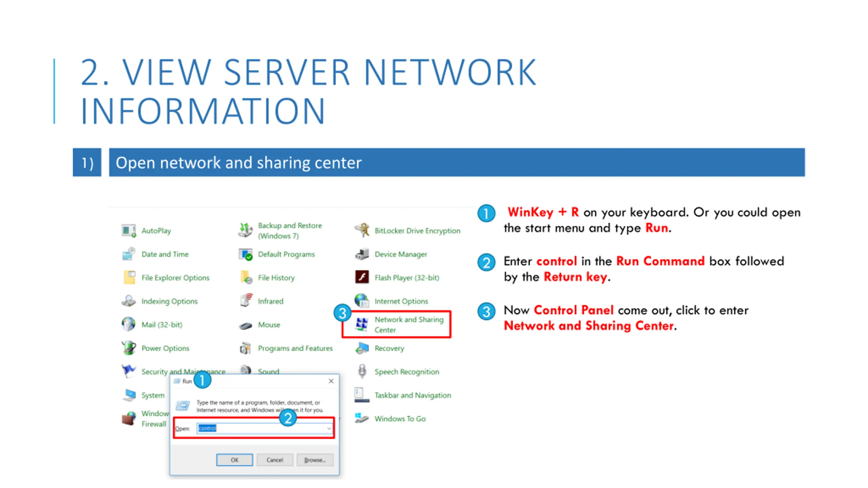Open the Date and Time link

[165, 254]
